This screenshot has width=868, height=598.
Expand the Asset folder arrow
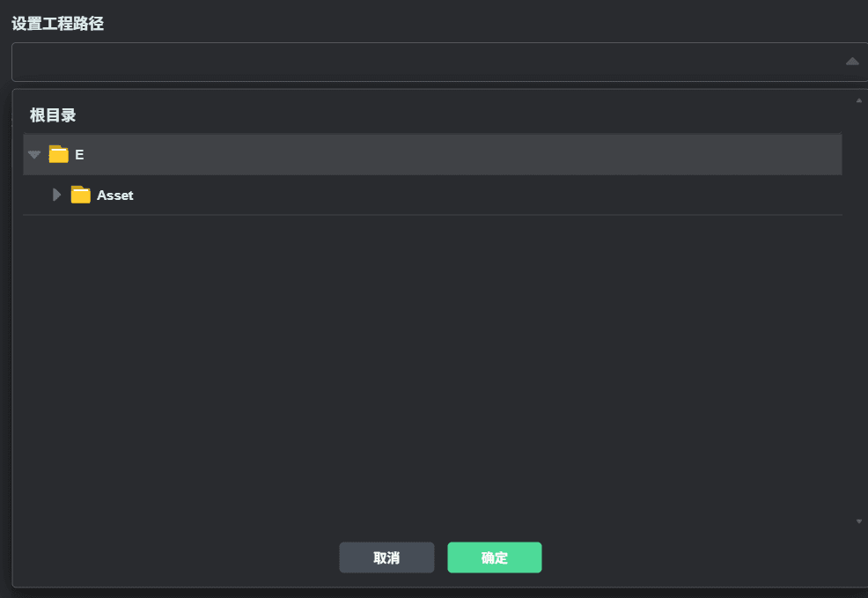click(56, 195)
